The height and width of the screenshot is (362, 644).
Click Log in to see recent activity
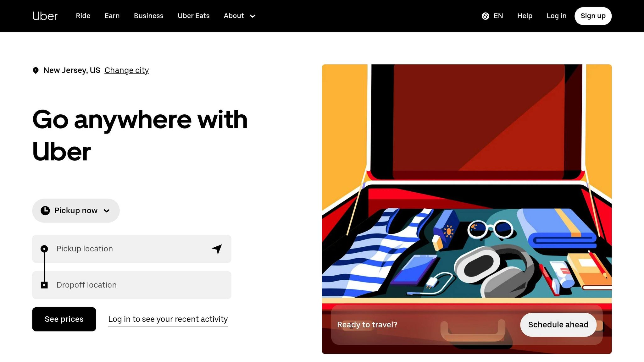(168, 319)
